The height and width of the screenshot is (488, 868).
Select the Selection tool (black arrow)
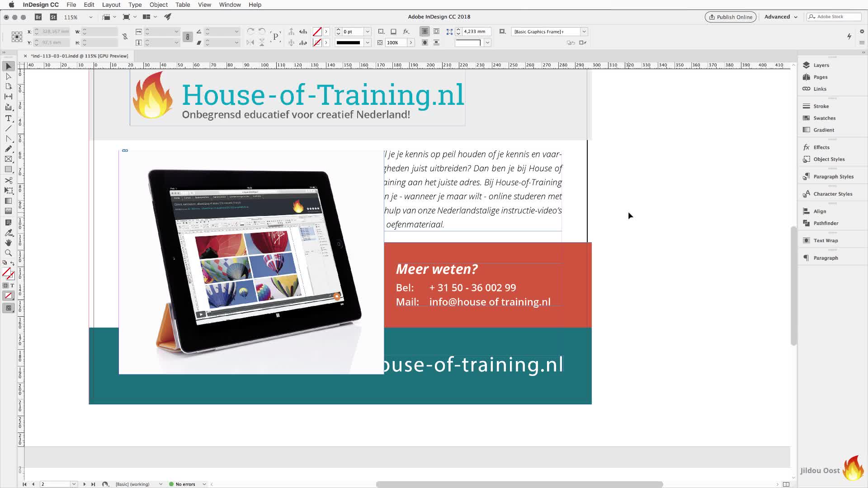point(8,66)
